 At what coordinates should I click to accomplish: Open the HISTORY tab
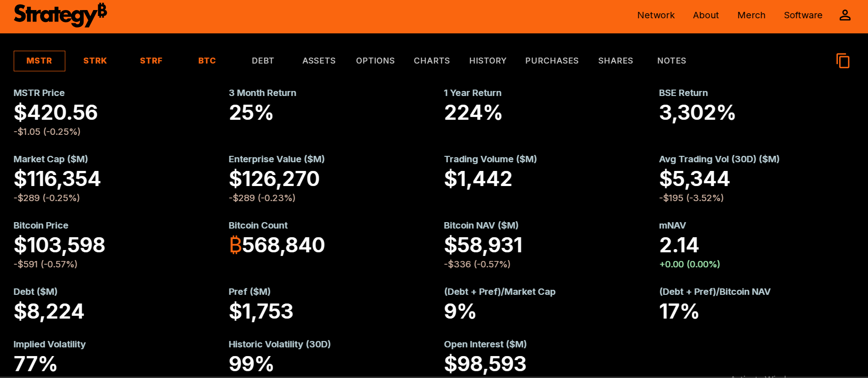click(x=488, y=61)
